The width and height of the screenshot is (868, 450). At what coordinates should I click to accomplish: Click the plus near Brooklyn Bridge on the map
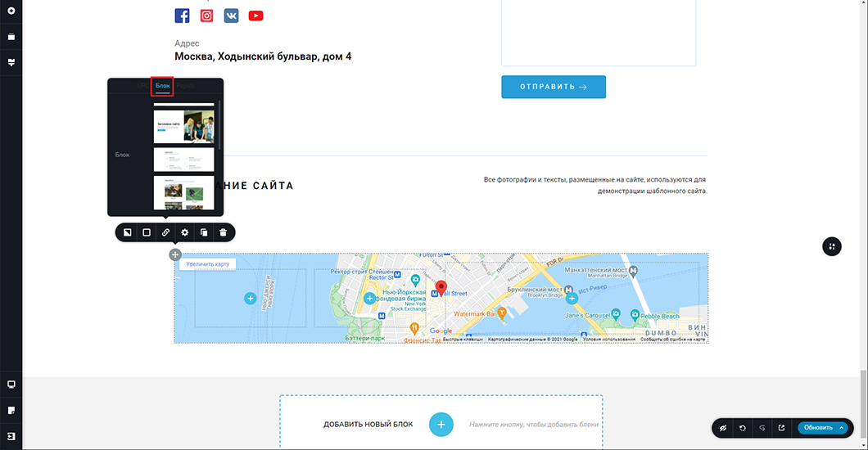(572, 299)
